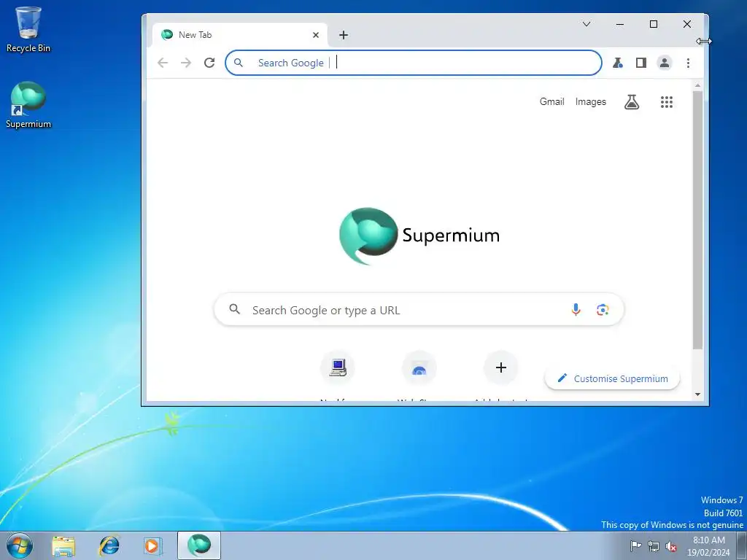Reload the page with the refresh icon
Screen dimensions: 747x560
(209, 63)
